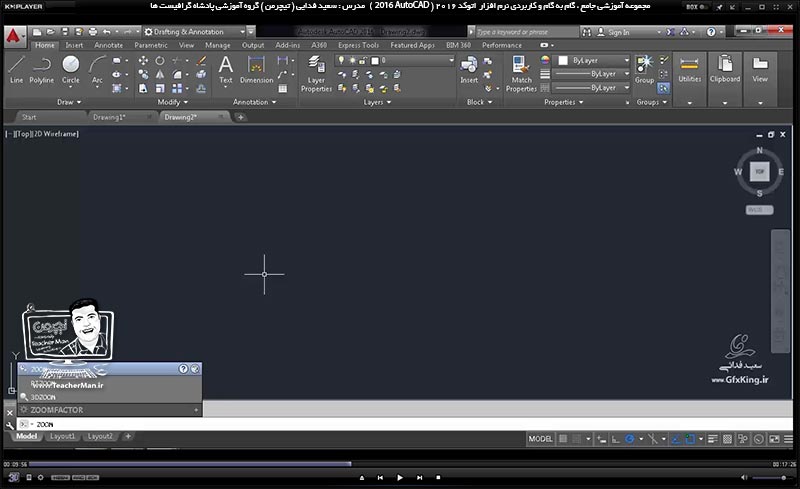Screen dimensions: 800x489
Task: Click the AutoCAD application menu logo
Action: click(14, 37)
